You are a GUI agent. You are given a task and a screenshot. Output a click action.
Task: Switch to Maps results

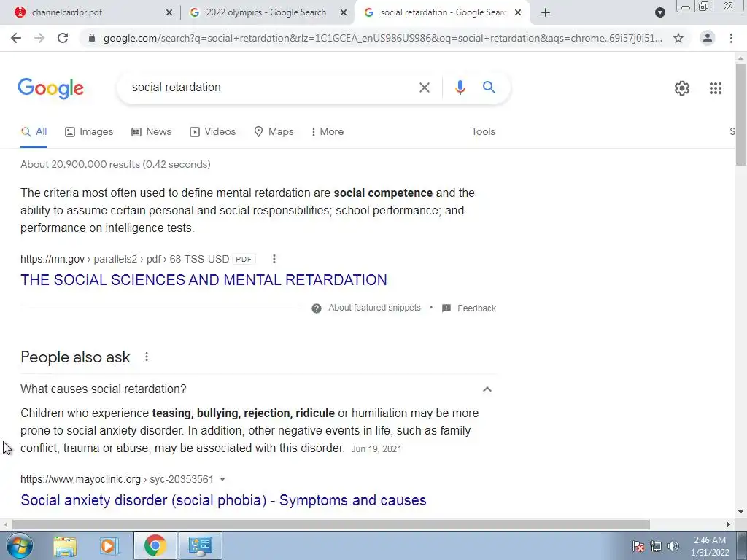pos(274,132)
